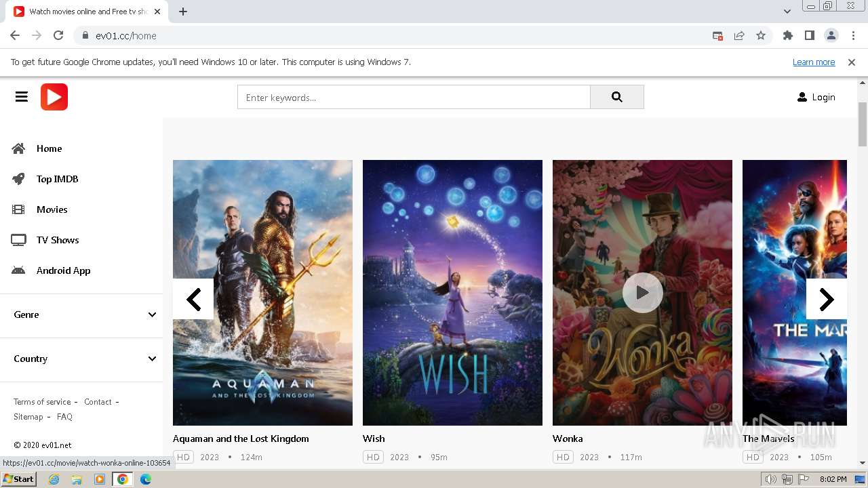This screenshot has width=868, height=488.
Task: Click the Wonka movie title text
Action: click(568, 439)
